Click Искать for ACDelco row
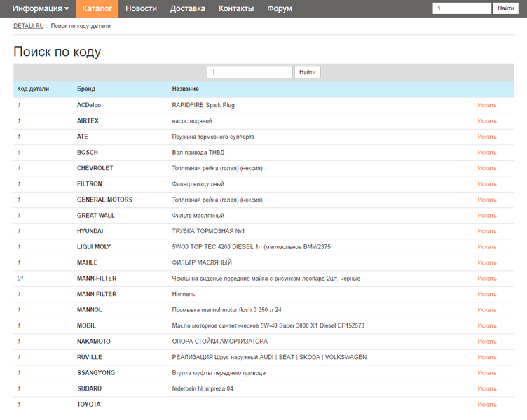 click(x=487, y=105)
